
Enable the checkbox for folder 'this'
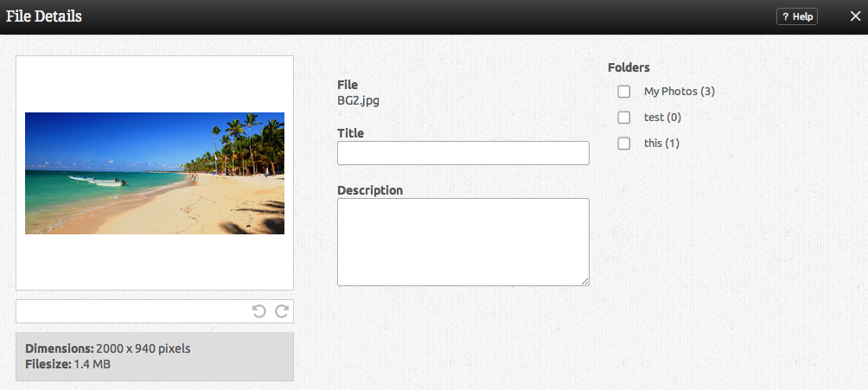(623, 144)
